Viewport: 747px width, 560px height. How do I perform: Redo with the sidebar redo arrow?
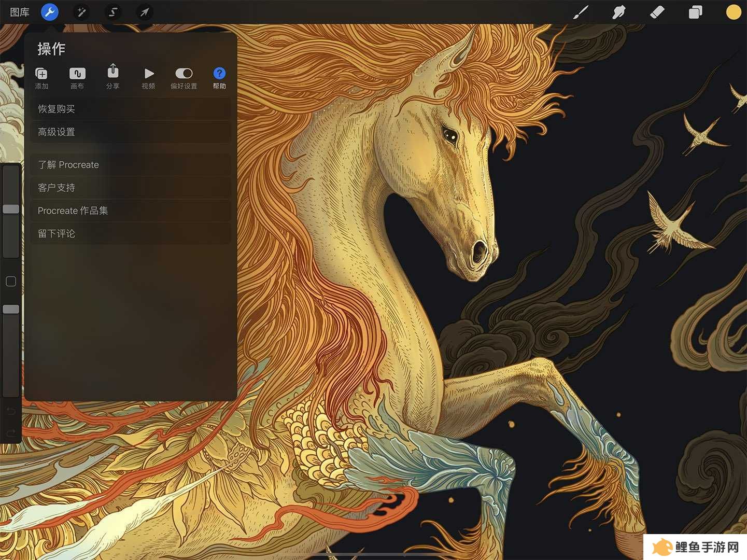click(11, 433)
